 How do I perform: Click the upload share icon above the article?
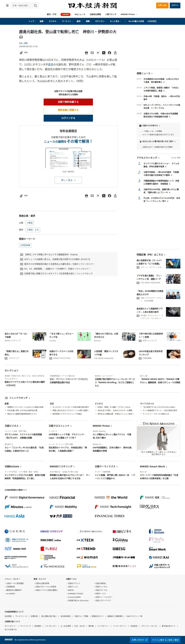click(x=115, y=53)
